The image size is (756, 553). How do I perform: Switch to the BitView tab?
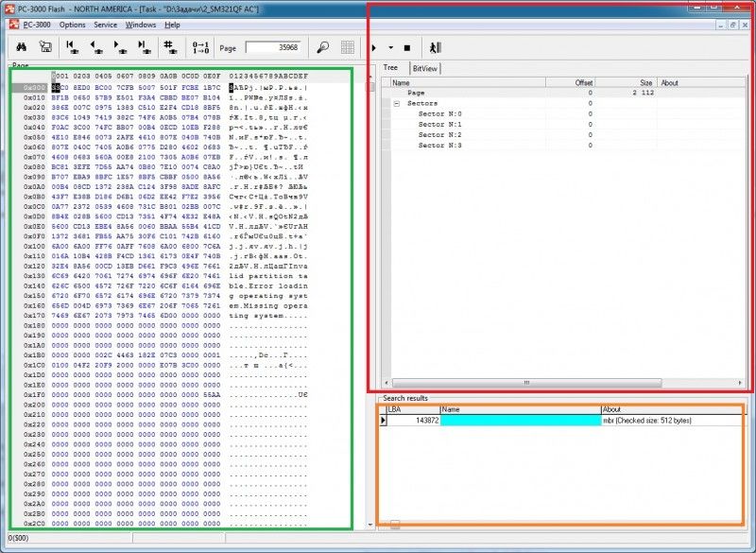click(424, 68)
